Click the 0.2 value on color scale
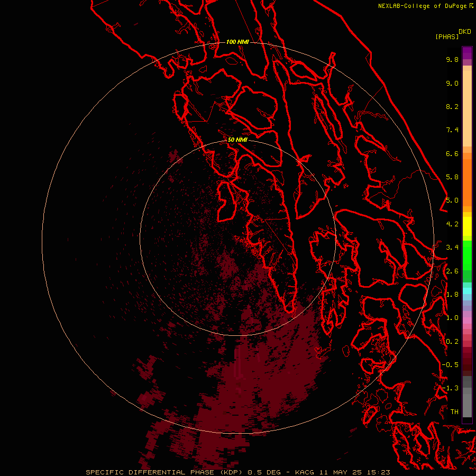The image size is (476, 476). [452, 342]
